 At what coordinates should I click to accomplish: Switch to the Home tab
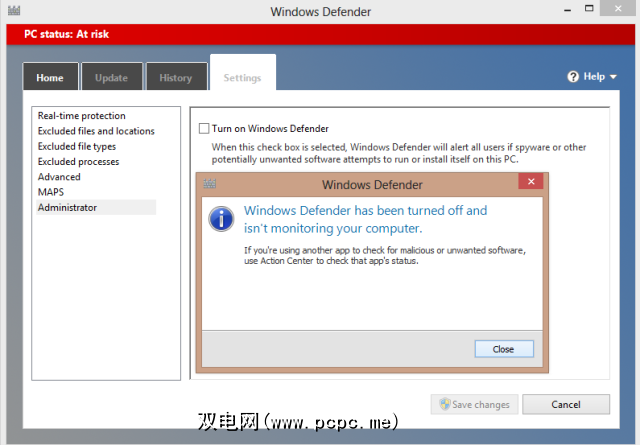tap(50, 77)
